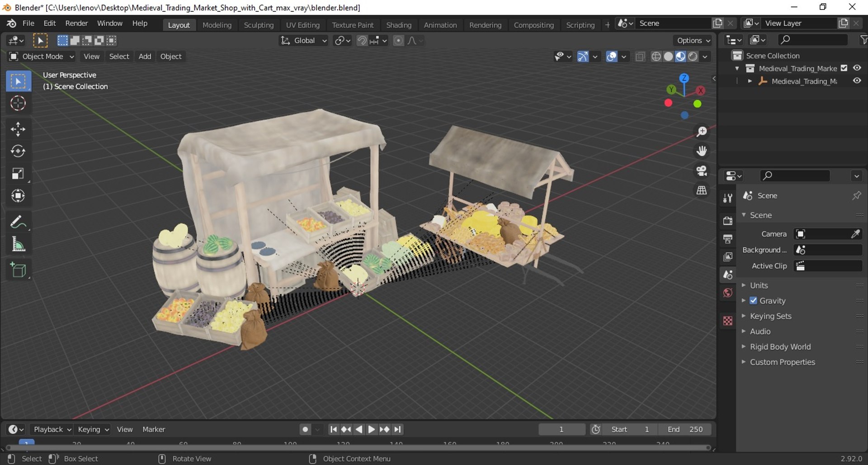Viewport: 868px width, 465px height.
Task: Select the Annotate tool
Action: 18,222
